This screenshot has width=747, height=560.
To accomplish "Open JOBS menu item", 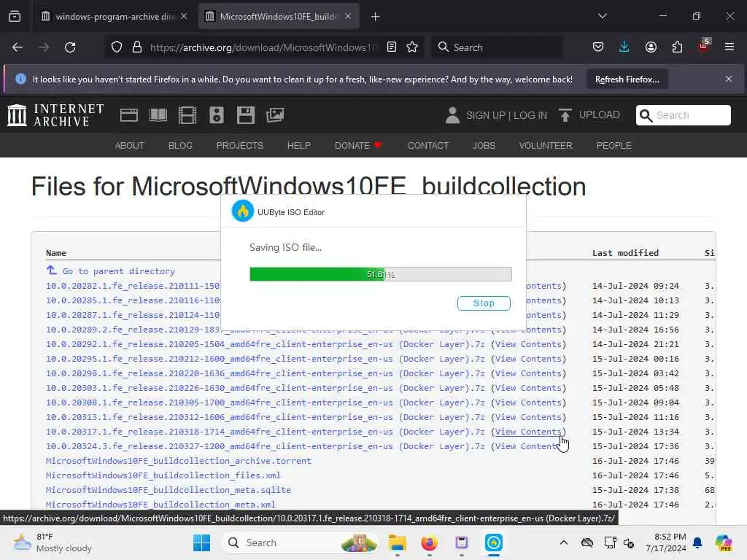I will pyautogui.click(x=484, y=146).
